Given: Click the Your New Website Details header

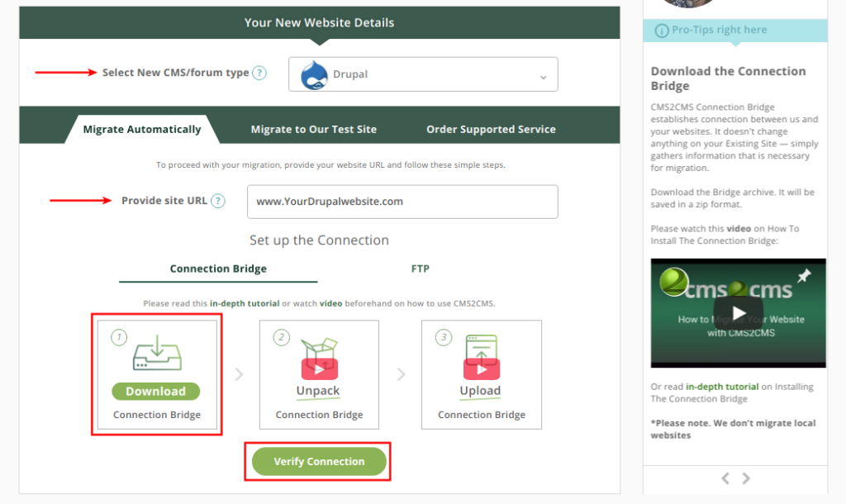Looking at the screenshot, I should (320, 22).
